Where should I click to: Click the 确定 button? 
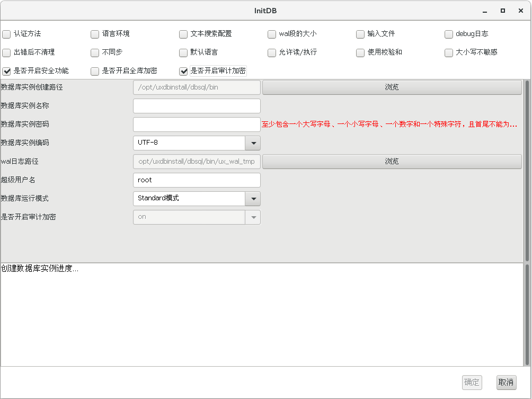(472, 383)
